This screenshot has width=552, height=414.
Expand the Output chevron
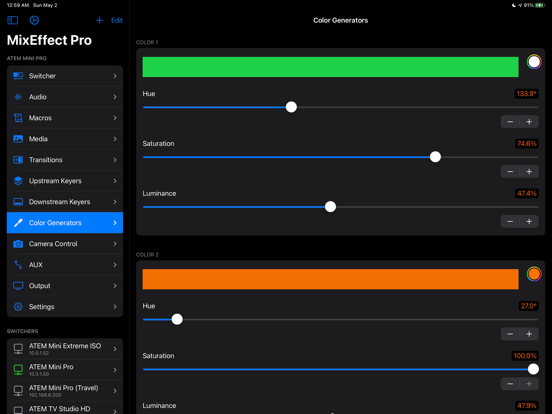click(115, 286)
